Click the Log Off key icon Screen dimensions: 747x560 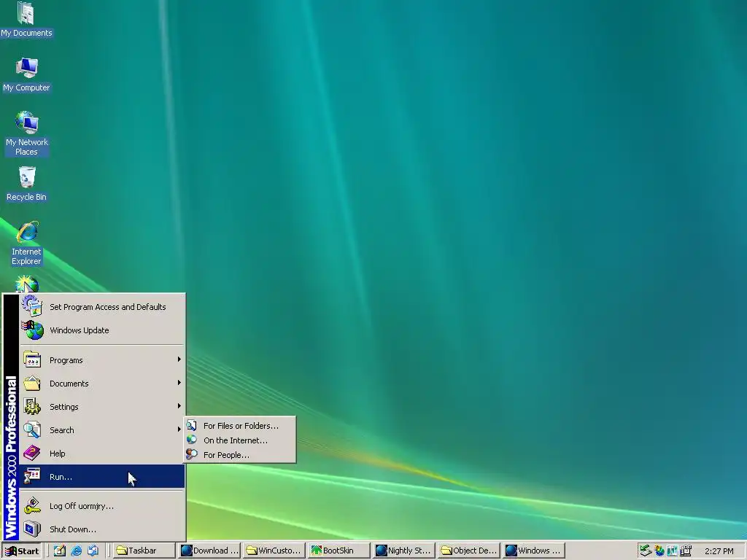coord(32,506)
